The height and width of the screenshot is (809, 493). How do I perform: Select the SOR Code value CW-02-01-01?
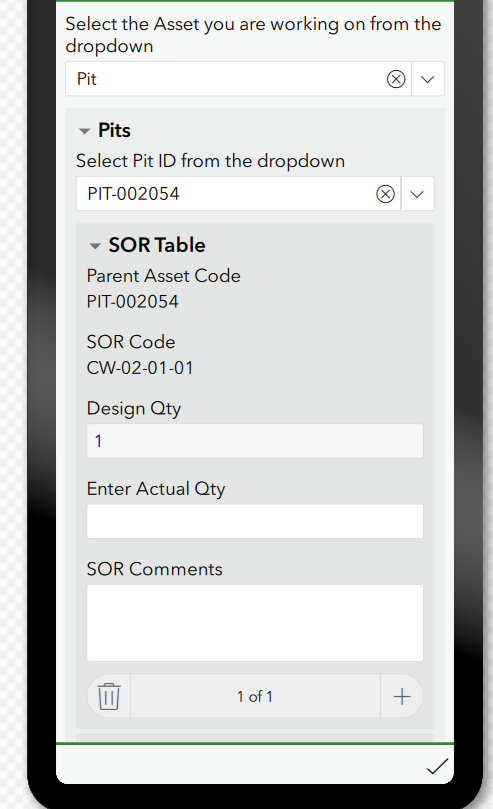[140, 368]
